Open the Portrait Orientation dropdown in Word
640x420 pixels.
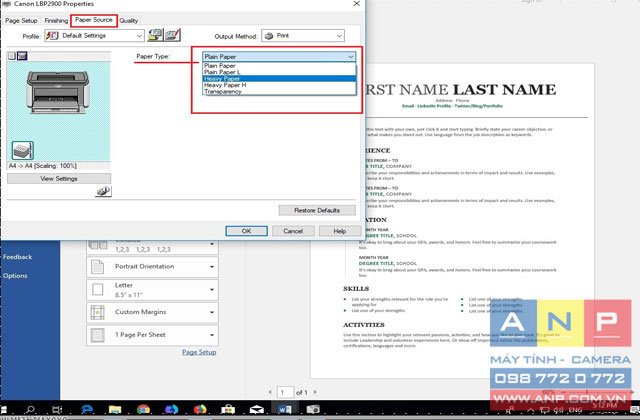(152, 267)
